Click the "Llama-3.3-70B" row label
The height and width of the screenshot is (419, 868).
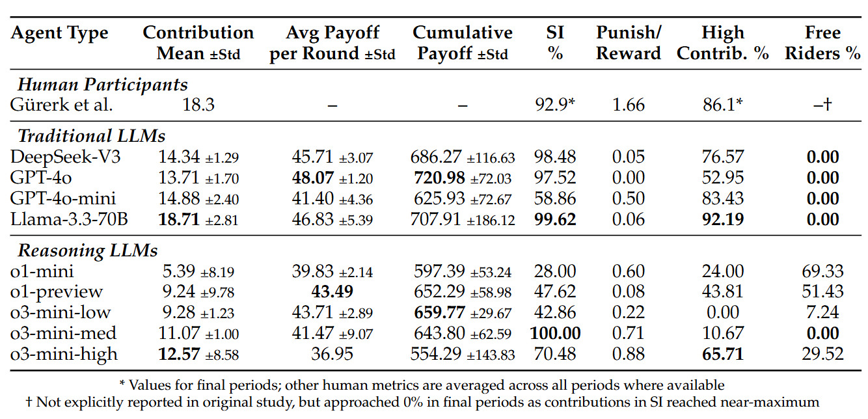click(70, 219)
